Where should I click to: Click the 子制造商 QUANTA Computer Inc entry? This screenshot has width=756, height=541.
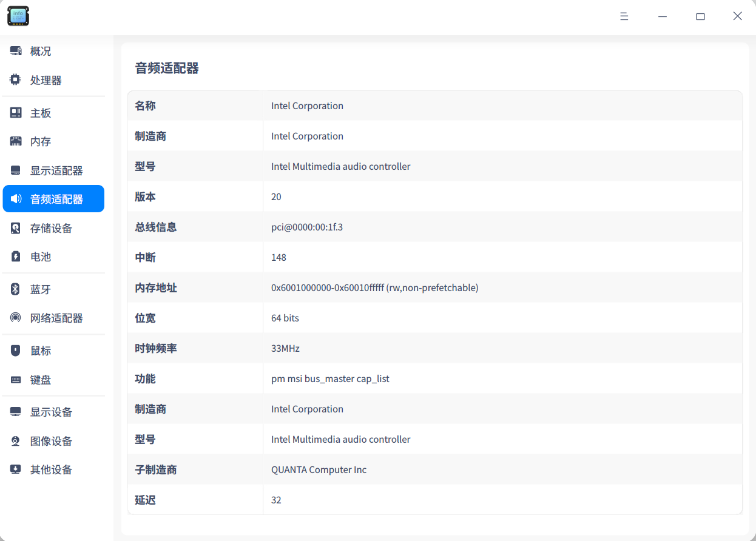[x=319, y=469]
